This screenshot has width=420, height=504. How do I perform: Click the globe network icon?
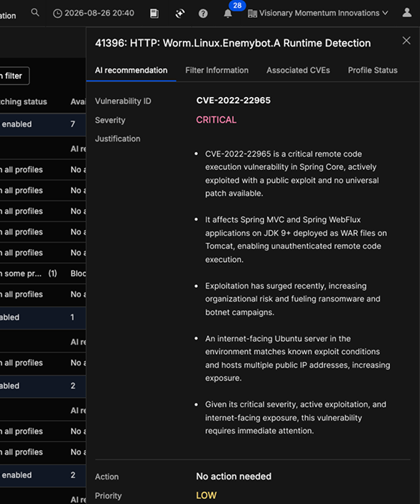pos(180,14)
